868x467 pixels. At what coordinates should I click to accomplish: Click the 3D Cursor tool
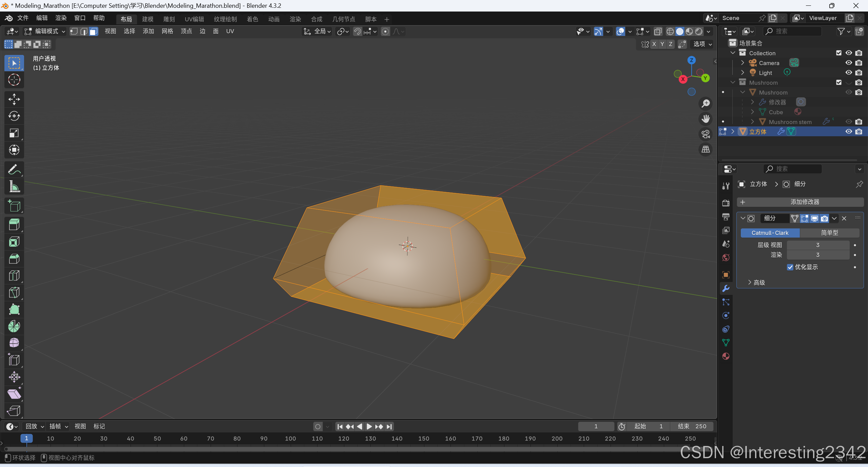click(14, 80)
